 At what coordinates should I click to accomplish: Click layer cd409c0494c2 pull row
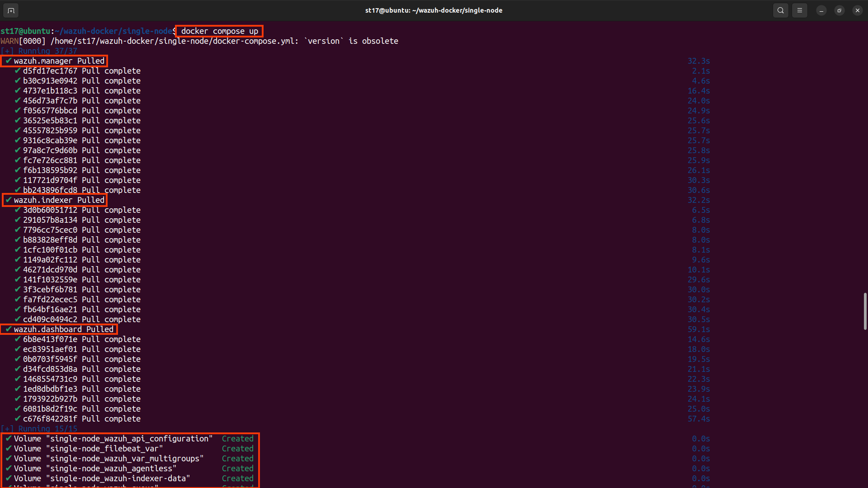tap(77, 319)
